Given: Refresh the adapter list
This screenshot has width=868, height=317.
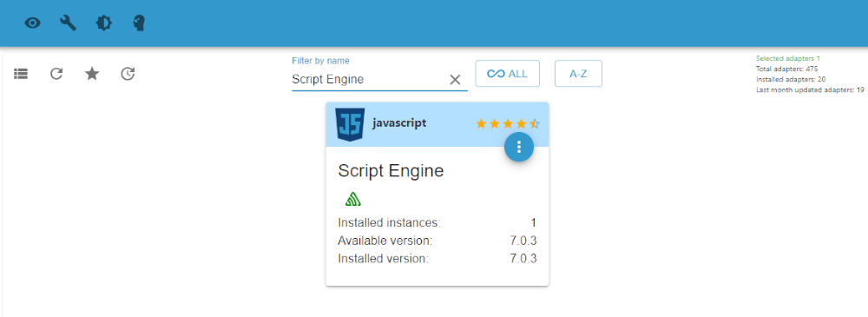Looking at the screenshot, I should click(x=56, y=74).
